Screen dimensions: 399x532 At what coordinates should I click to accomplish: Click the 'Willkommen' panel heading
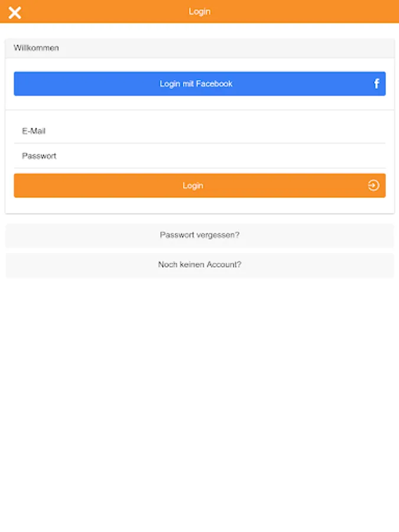[x=37, y=48]
